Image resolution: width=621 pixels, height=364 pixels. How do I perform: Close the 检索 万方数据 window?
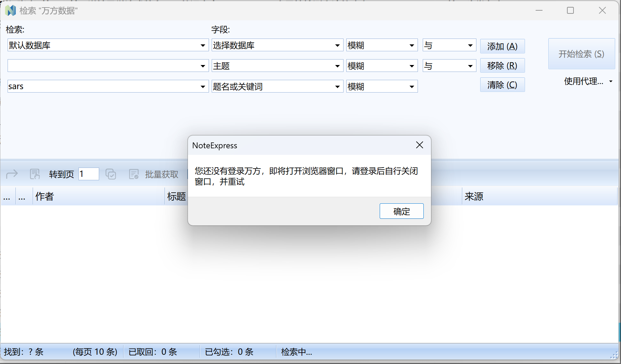602,11
